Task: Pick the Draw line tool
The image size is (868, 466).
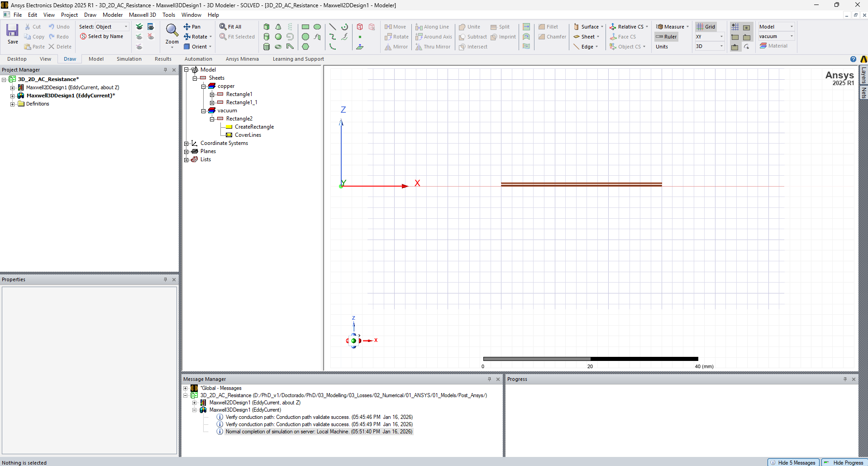Action: click(332, 27)
